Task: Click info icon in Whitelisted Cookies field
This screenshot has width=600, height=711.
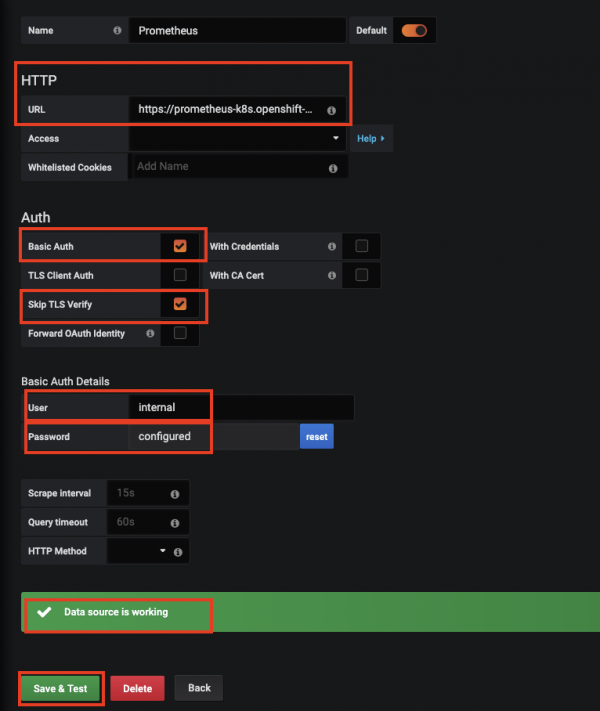Action: pyautogui.click(x=332, y=169)
